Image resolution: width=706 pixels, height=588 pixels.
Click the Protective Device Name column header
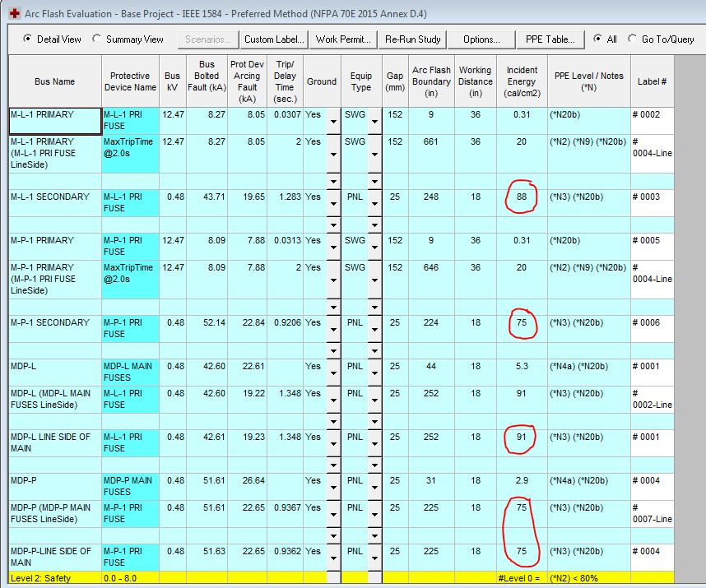click(130, 81)
